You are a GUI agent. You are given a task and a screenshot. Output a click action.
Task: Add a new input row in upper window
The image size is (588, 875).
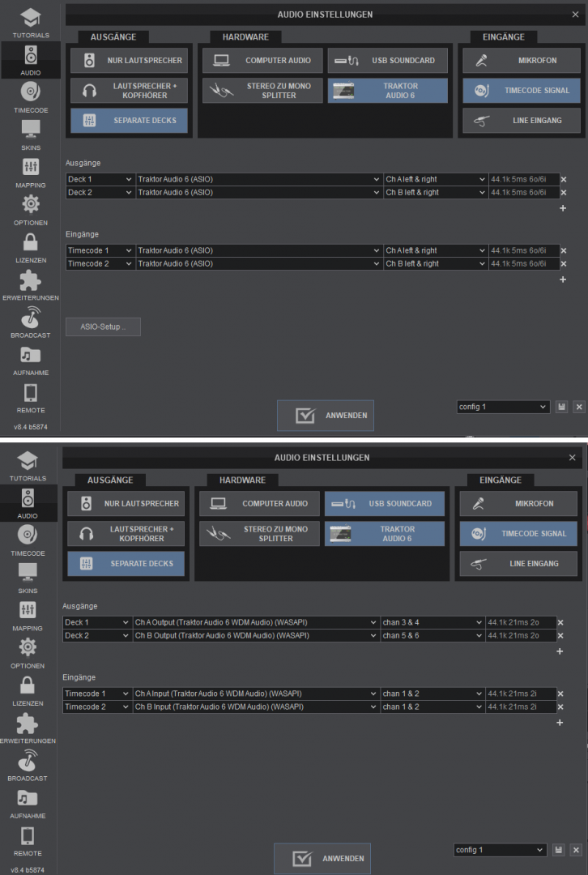point(563,279)
